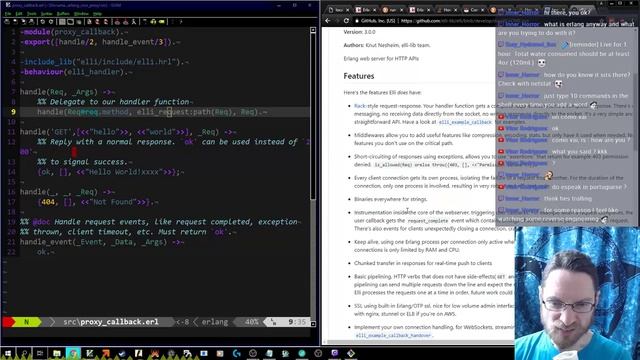Click the Undo icon in gVim toolbar

coord(42,22)
